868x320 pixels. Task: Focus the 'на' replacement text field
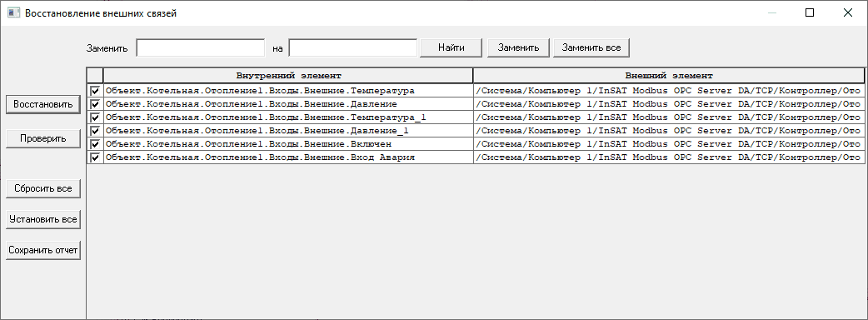pyautogui.click(x=352, y=47)
